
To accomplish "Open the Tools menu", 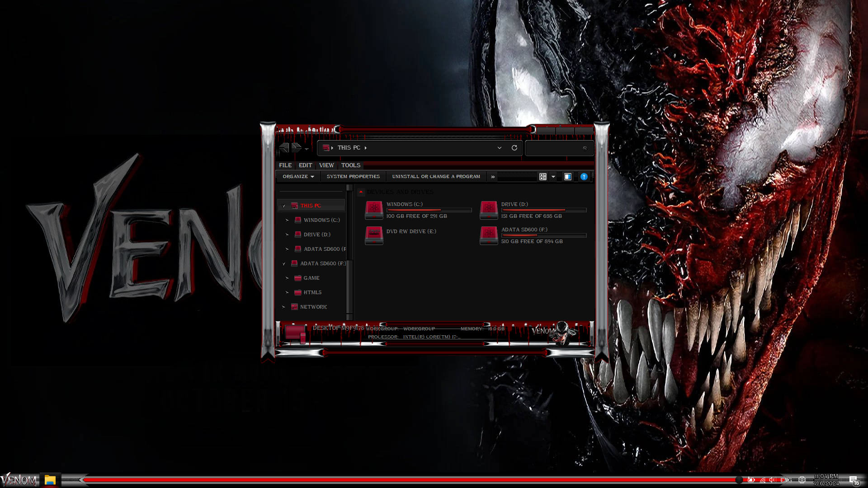I will pos(350,165).
